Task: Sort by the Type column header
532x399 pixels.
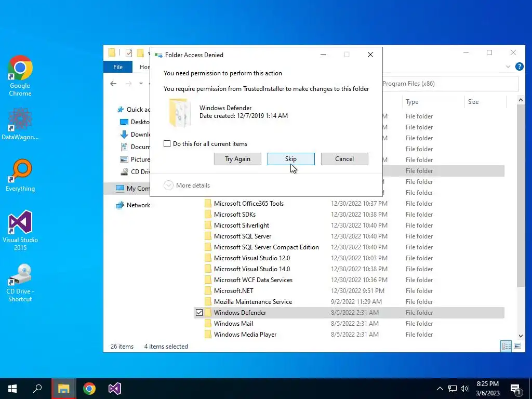Action: (433, 101)
